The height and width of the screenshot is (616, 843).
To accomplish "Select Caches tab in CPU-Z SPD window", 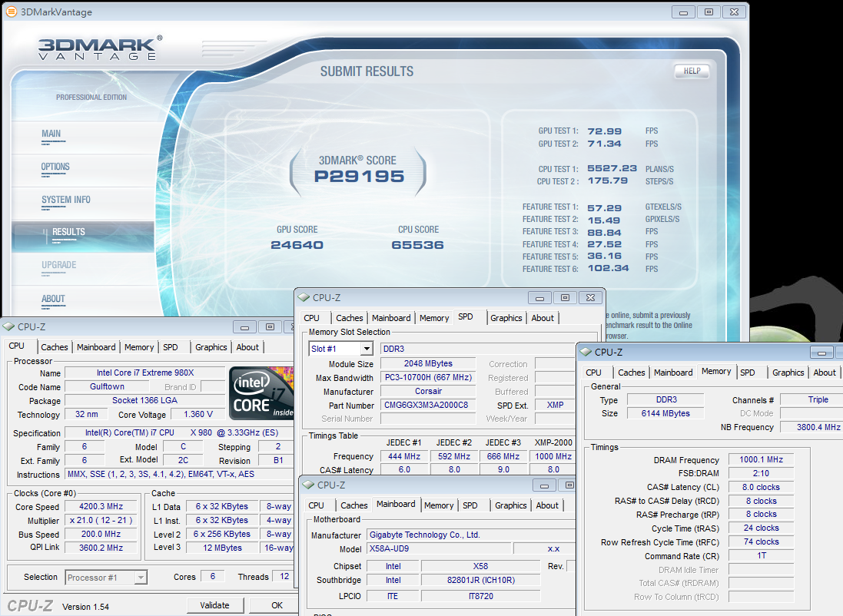I will coord(350,318).
